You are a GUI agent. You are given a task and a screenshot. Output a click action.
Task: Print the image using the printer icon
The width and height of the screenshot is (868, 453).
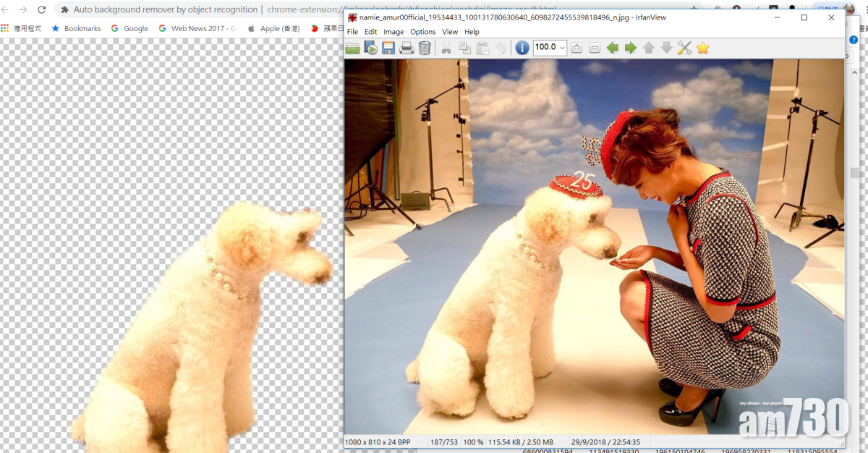pyautogui.click(x=407, y=48)
